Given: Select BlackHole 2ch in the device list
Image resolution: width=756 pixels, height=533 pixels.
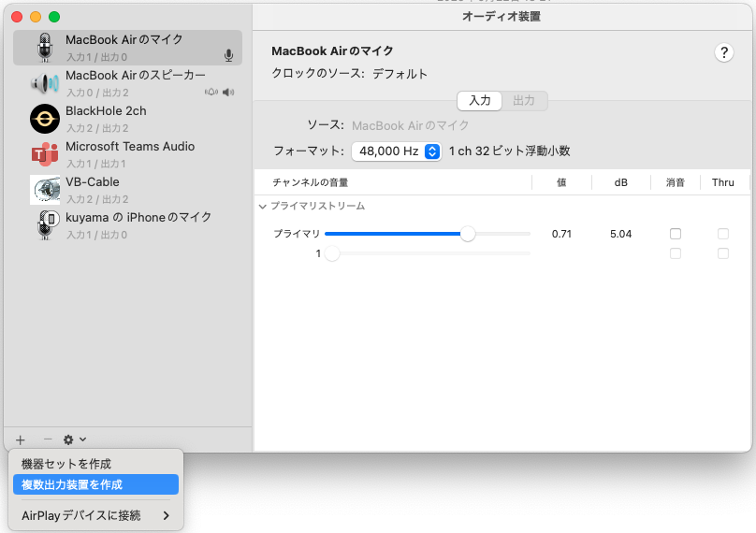Looking at the screenshot, I should [x=128, y=119].
